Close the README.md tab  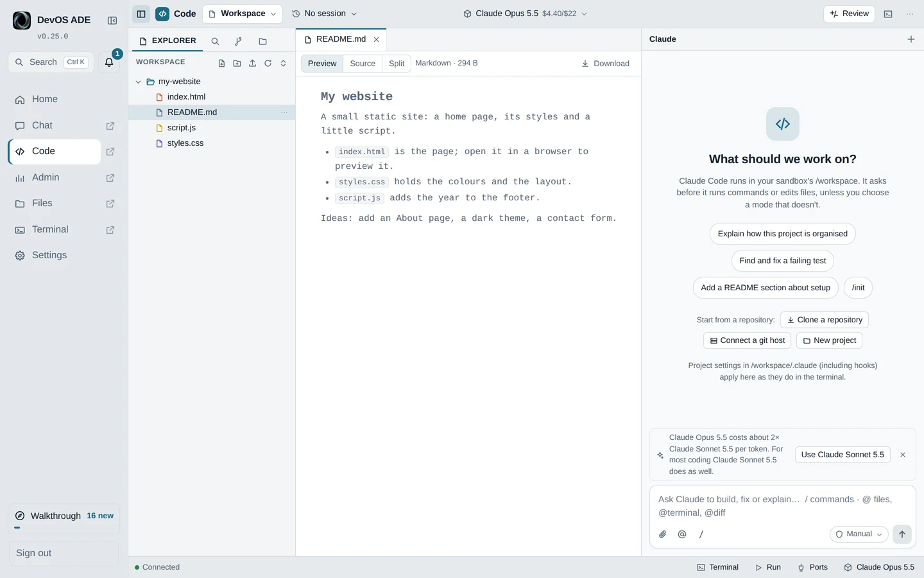coord(377,40)
